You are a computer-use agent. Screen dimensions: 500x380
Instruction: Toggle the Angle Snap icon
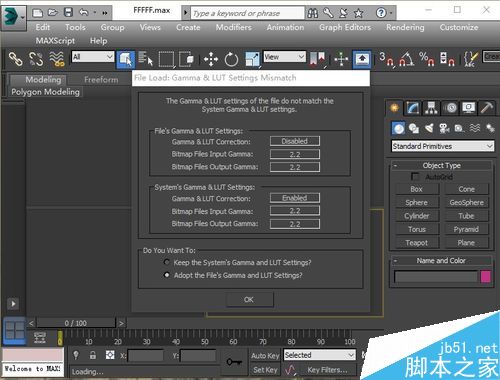(x=407, y=59)
